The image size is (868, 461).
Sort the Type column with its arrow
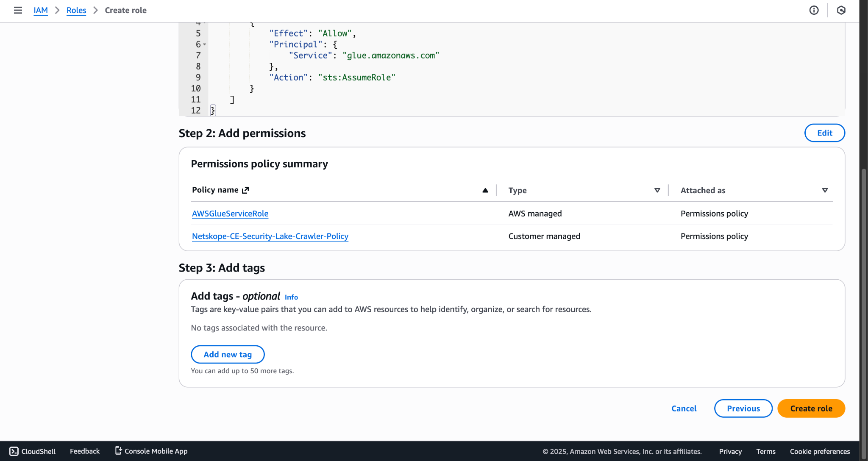pyautogui.click(x=657, y=190)
